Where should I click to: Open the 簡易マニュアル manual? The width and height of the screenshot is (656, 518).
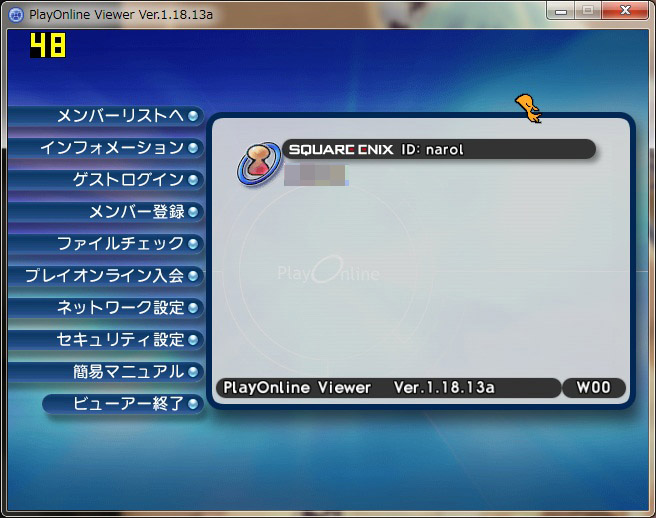click(x=105, y=372)
